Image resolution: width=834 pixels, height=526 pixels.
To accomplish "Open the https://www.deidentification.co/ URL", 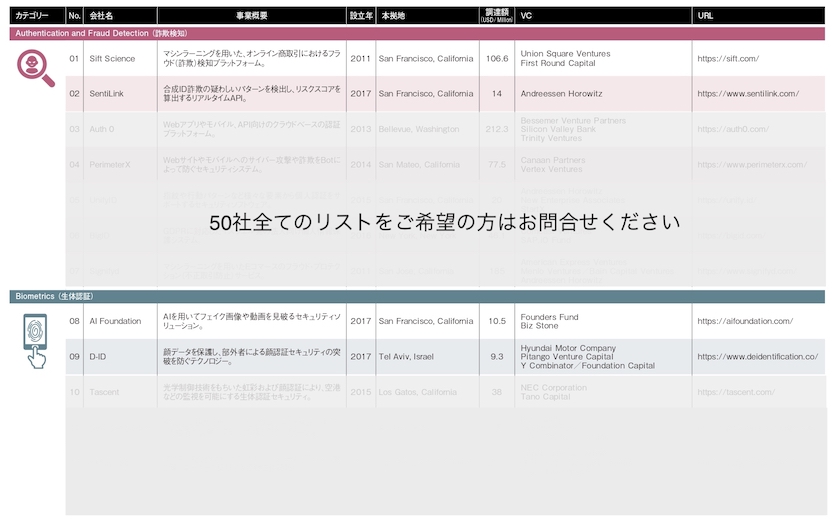I will 757,357.
